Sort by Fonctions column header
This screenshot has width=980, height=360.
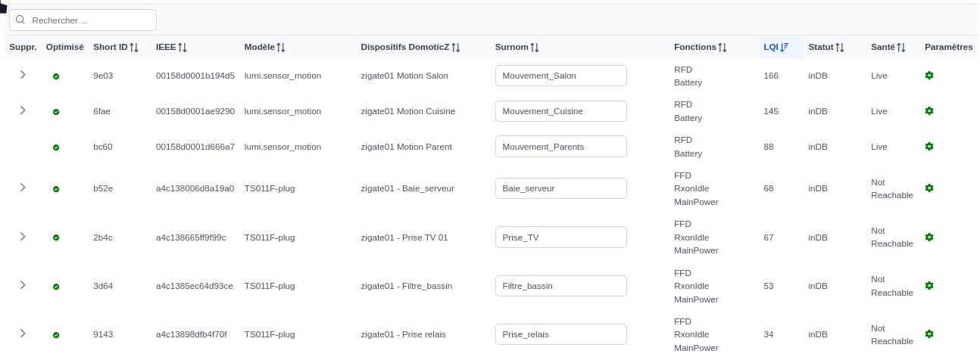click(701, 47)
